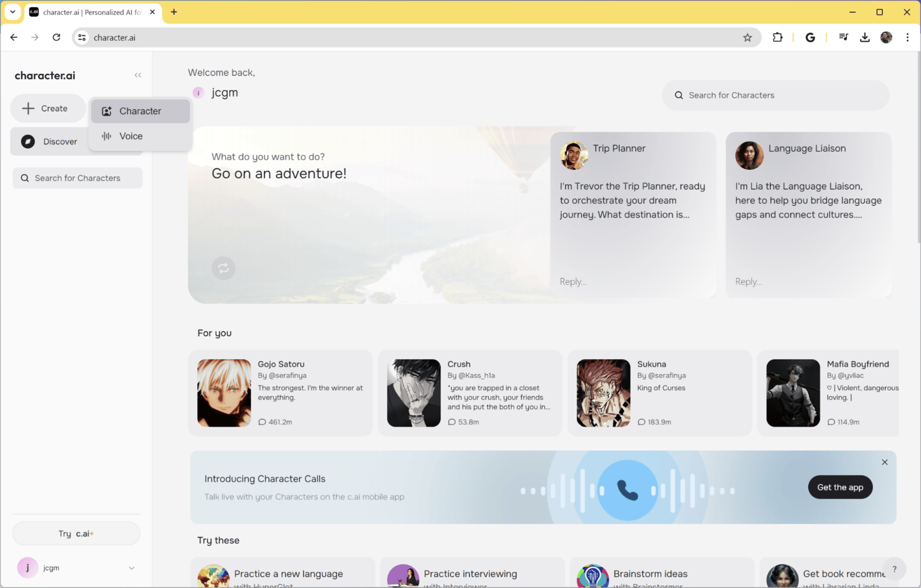Viewport: 921px width, 588px height.
Task: Click the Sukuna character name
Action: (652, 364)
